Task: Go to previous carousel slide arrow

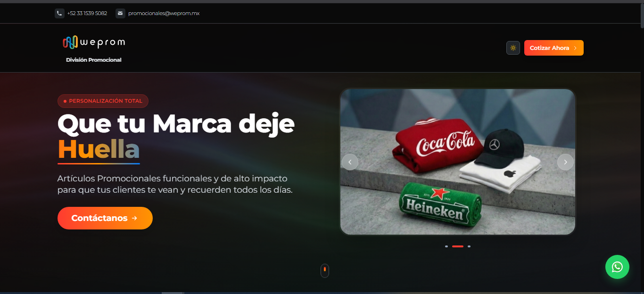Action: tap(350, 162)
